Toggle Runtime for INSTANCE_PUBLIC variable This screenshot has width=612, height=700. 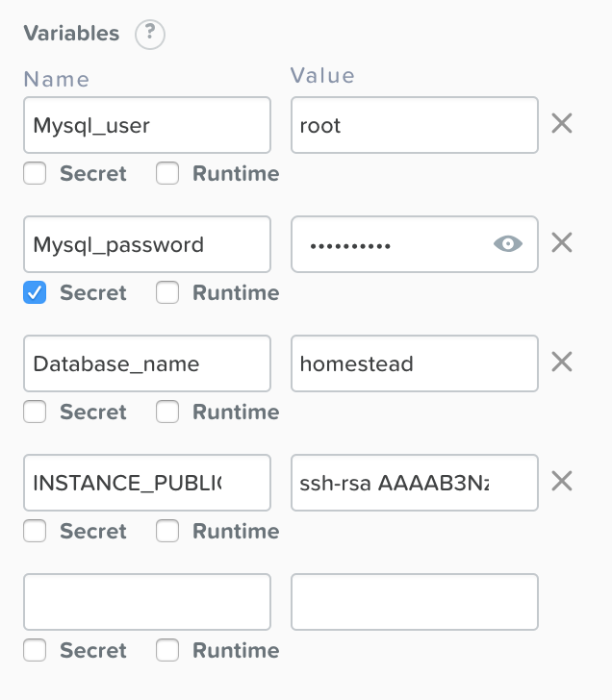167,531
